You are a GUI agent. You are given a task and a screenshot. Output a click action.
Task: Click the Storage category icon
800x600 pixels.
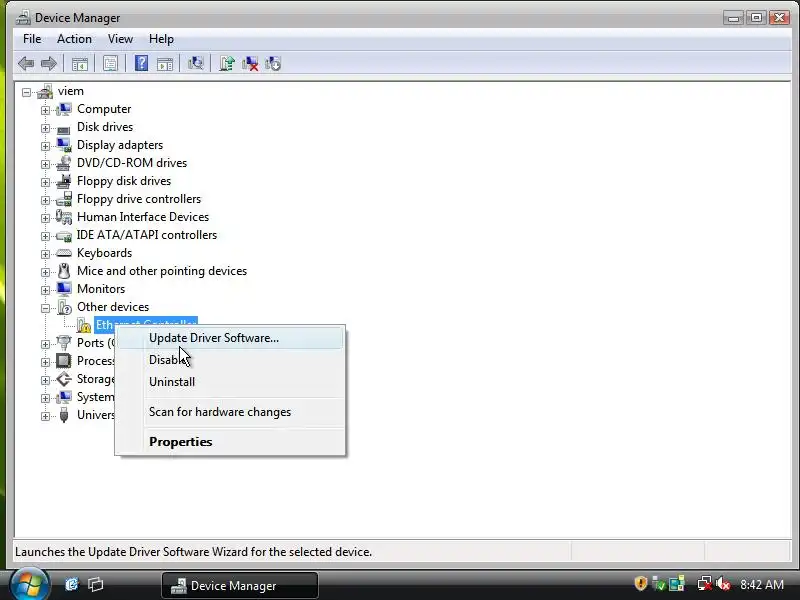tap(64, 379)
